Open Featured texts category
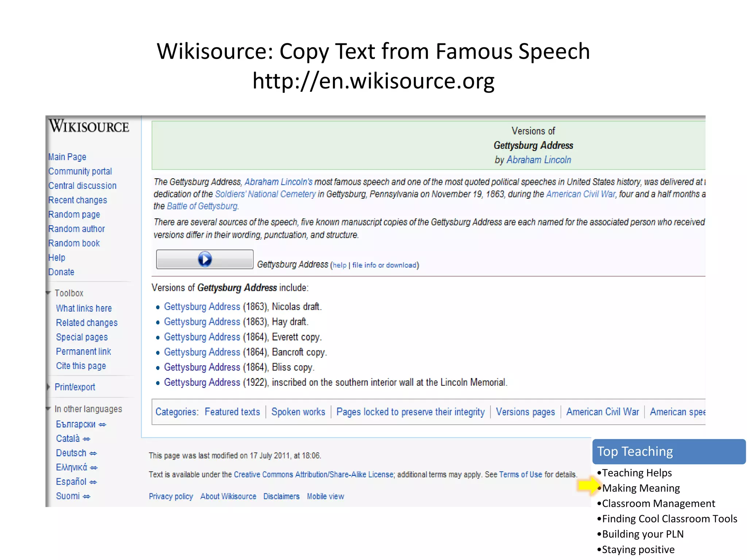This screenshot has height=560, width=747. coord(232,412)
